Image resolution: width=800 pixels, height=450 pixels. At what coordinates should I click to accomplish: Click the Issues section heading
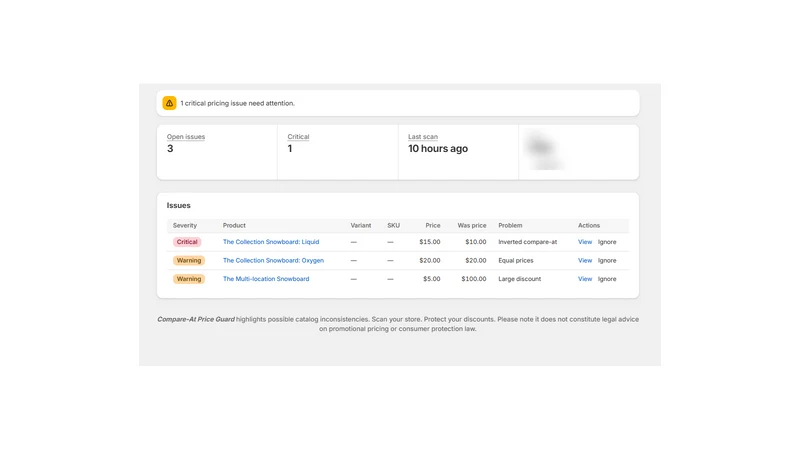pyautogui.click(x=179, y=206)
